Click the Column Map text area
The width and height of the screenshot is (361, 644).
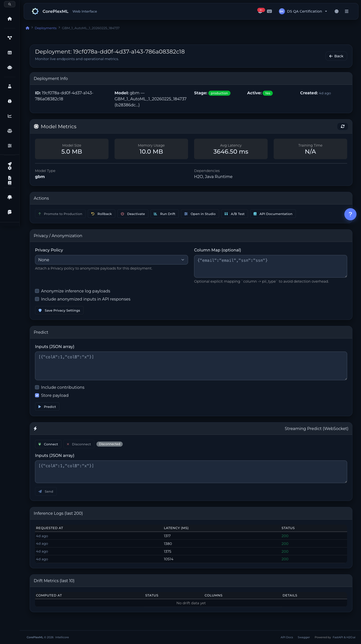coord(270,266)
